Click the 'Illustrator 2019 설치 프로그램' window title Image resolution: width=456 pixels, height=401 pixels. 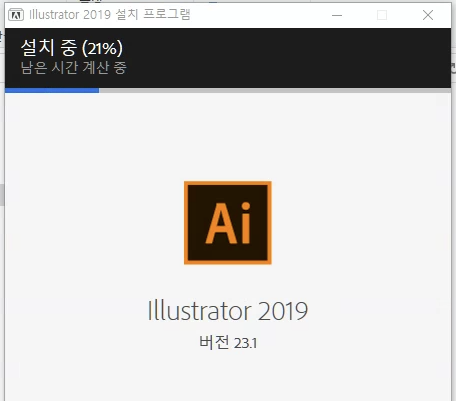pyautogui.click(x=110, y=14)
